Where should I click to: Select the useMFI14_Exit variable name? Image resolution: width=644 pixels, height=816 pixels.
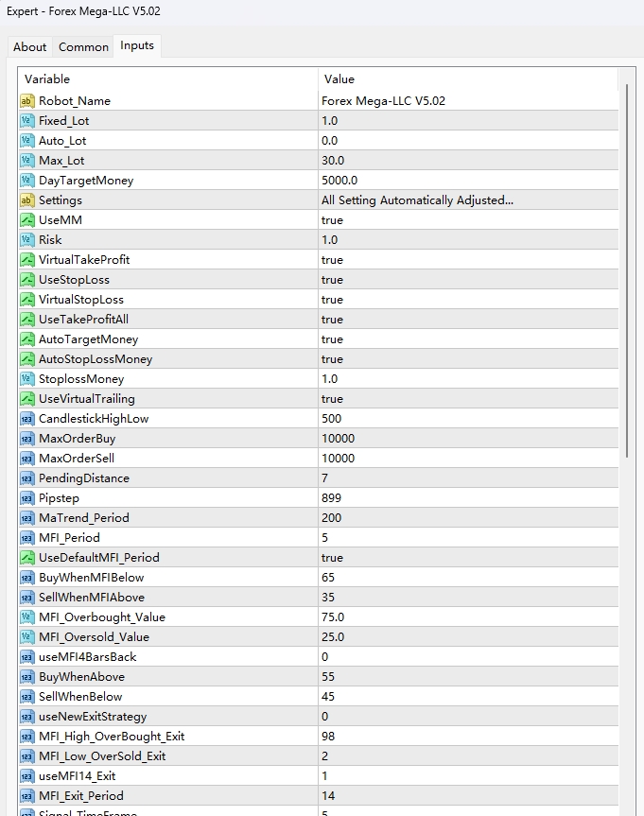[77, 776]
